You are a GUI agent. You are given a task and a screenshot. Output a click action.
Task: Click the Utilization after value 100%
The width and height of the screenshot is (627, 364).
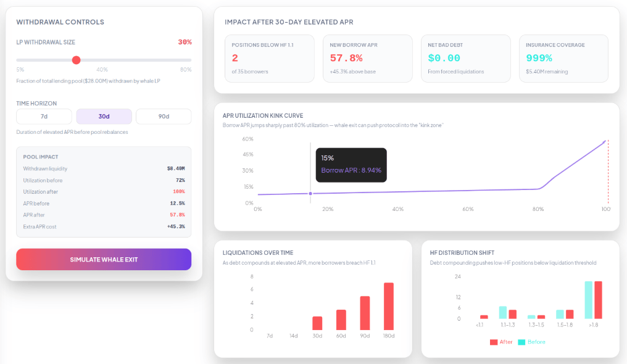(179, 192)
